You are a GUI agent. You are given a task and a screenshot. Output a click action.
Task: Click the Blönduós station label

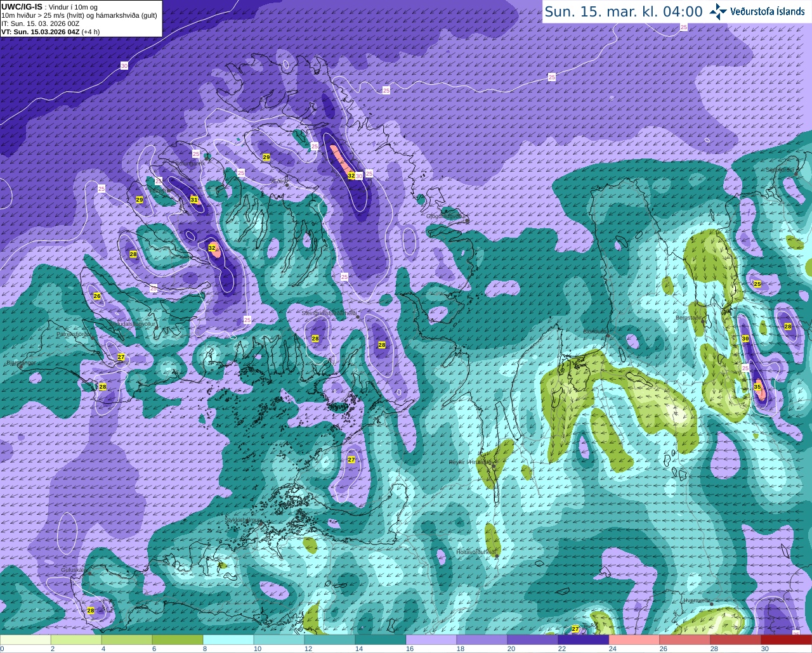(596, 332)
